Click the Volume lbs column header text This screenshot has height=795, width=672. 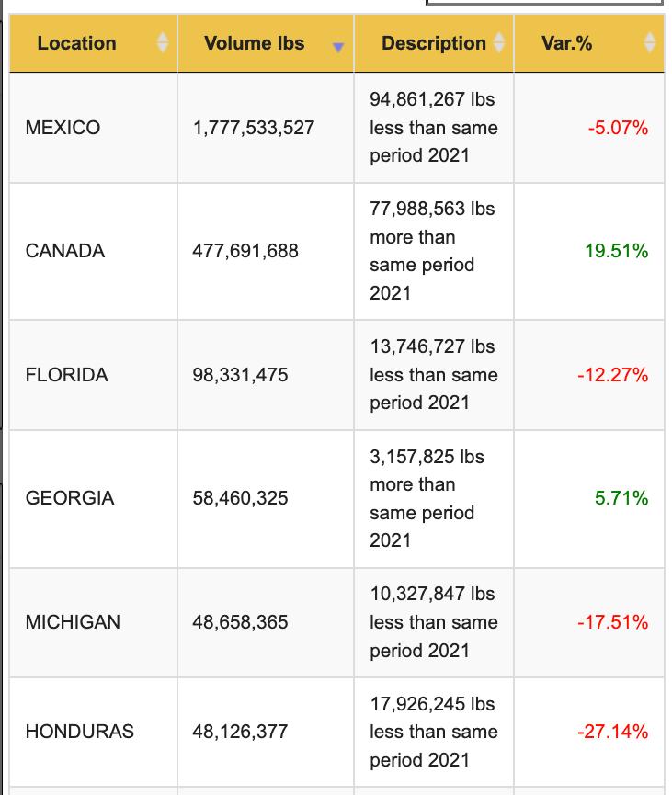coord(254,43)
